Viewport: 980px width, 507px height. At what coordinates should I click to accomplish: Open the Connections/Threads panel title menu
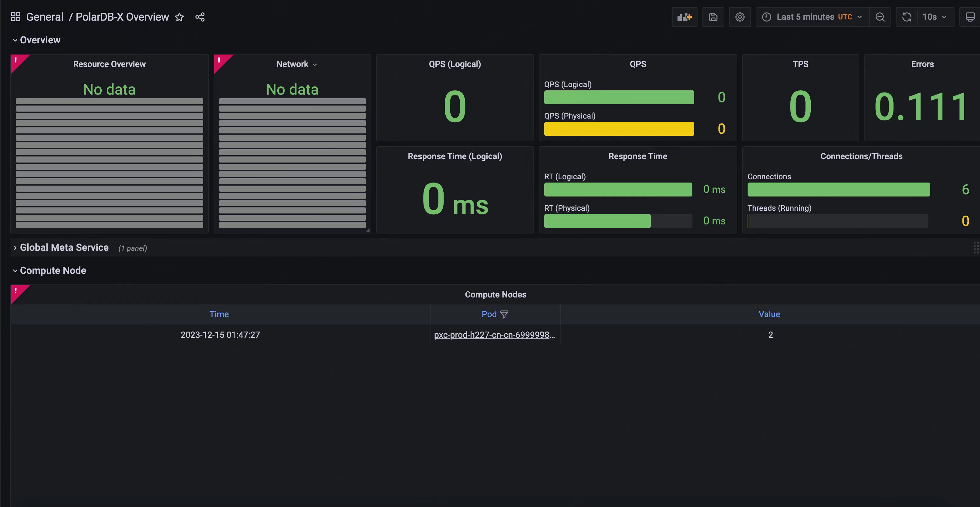pyautogui.click(x=861, y=156)
